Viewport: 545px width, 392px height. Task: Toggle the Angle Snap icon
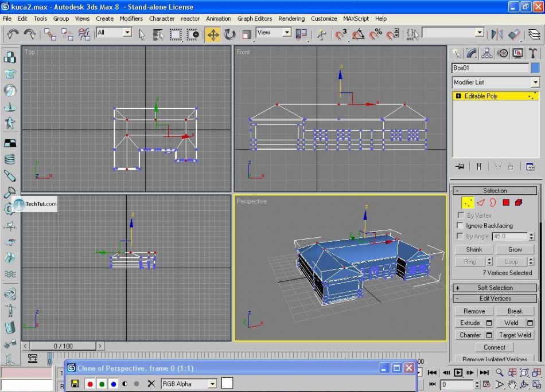coord(359,34)
